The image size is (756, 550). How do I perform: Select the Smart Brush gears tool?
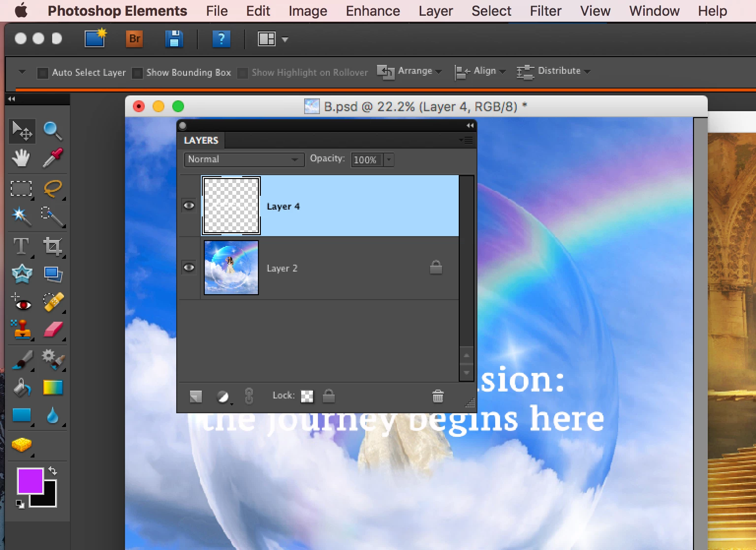[x=53, y=360]
